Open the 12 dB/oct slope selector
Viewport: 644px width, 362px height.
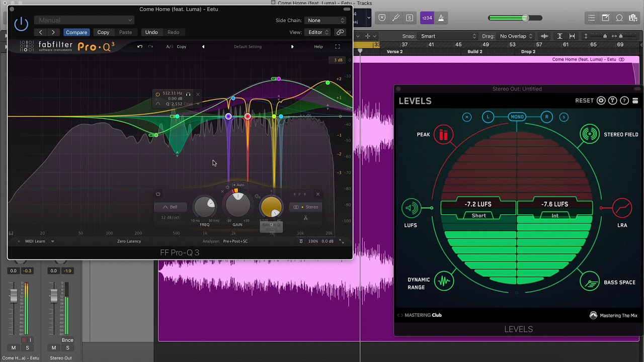170,218
